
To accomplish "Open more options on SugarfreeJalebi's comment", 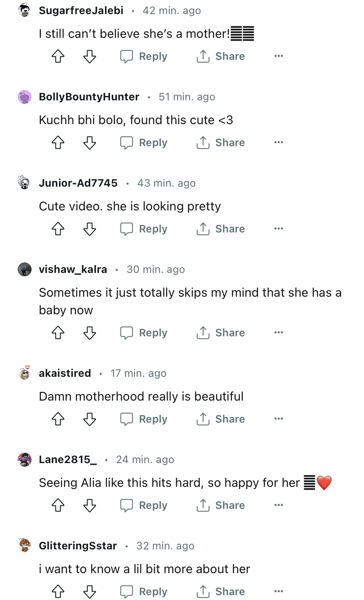I will [x=278, y=56].
